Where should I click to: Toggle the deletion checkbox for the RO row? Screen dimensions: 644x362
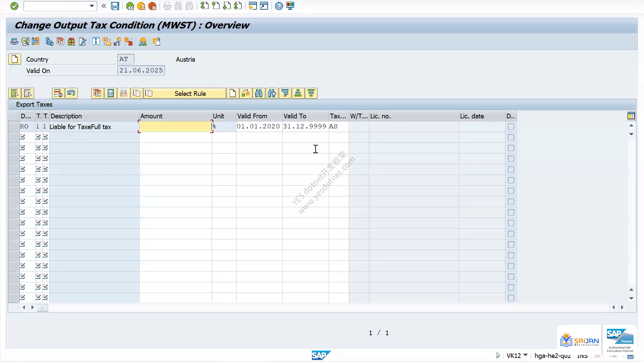511,127
